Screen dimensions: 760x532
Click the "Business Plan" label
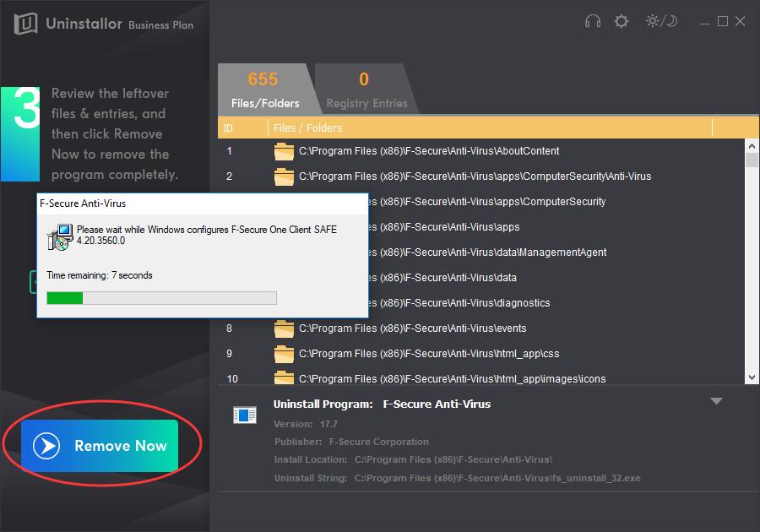pyautogui.click(x=161, y=25)
